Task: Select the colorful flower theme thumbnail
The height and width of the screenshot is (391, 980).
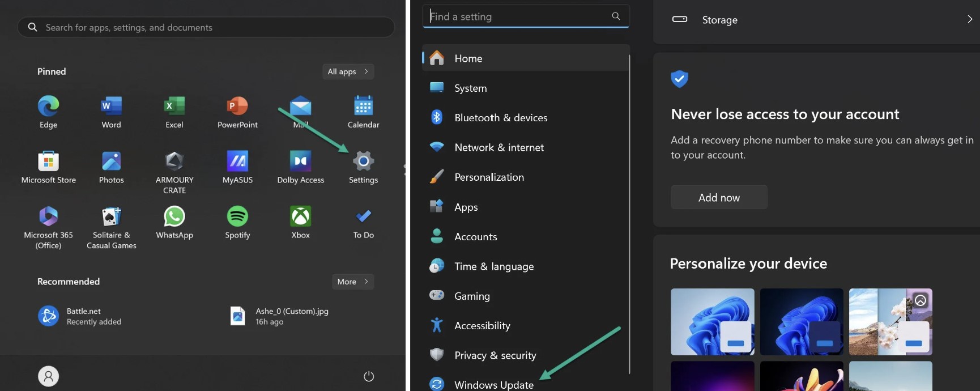Action: pos(802,376)
